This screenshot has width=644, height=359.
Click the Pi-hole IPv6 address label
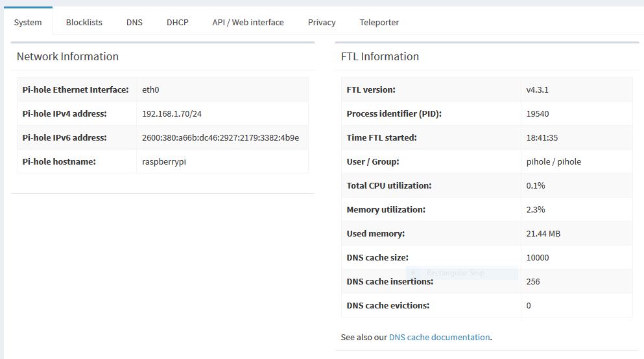coord(64,138)
